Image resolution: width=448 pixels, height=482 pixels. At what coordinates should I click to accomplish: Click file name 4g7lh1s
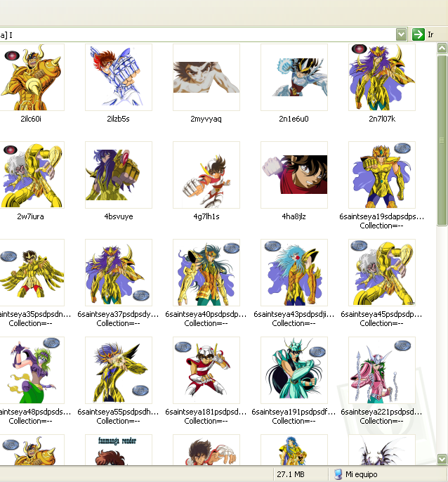tap(206, 216)
